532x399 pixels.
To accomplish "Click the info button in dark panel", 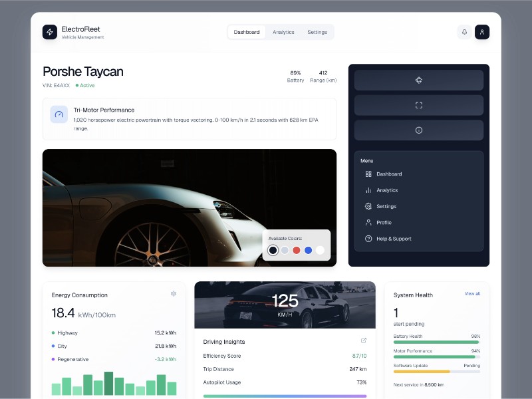I will [x=419, y=130].
